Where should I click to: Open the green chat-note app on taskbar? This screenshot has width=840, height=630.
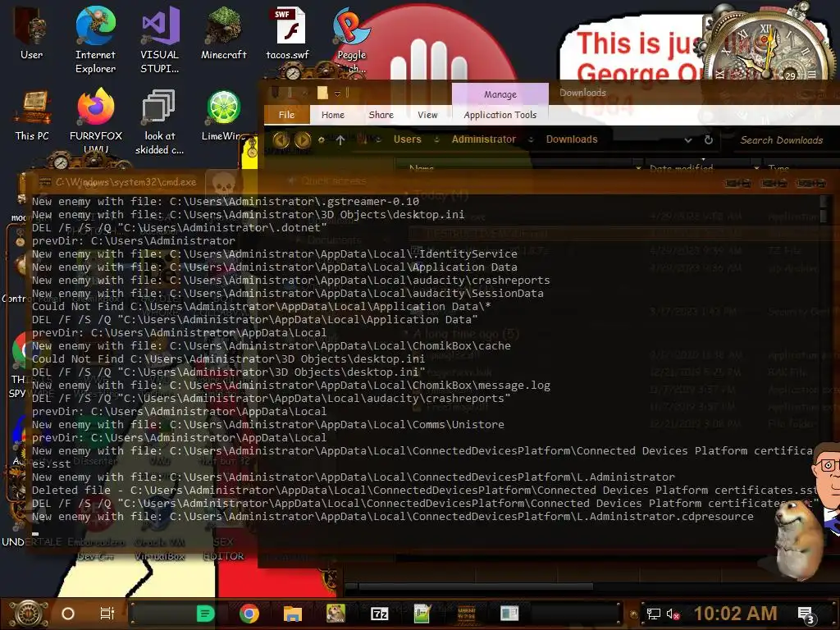[205, 614]
